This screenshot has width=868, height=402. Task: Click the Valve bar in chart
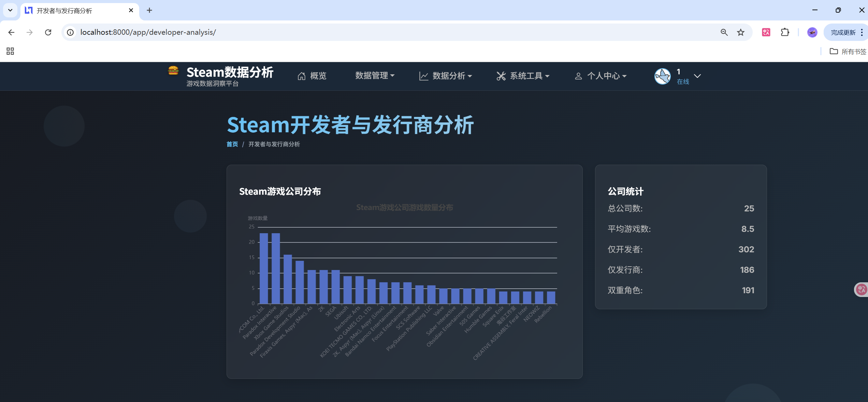click(443, 296)
